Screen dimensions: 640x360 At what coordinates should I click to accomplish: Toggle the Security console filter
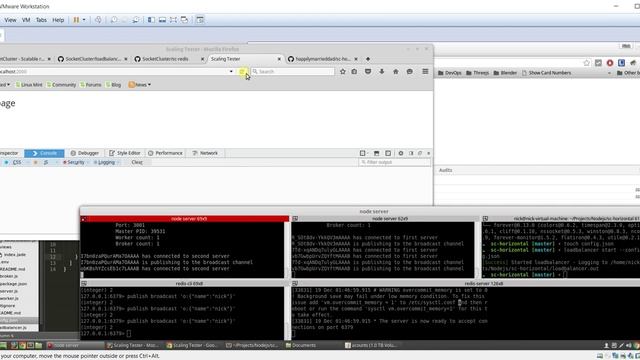tap(74, 162)
